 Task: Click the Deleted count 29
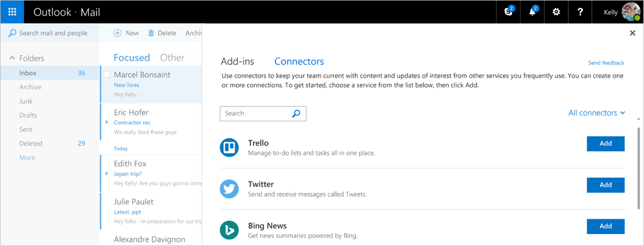pyautogui.click(x=82, y=143)
